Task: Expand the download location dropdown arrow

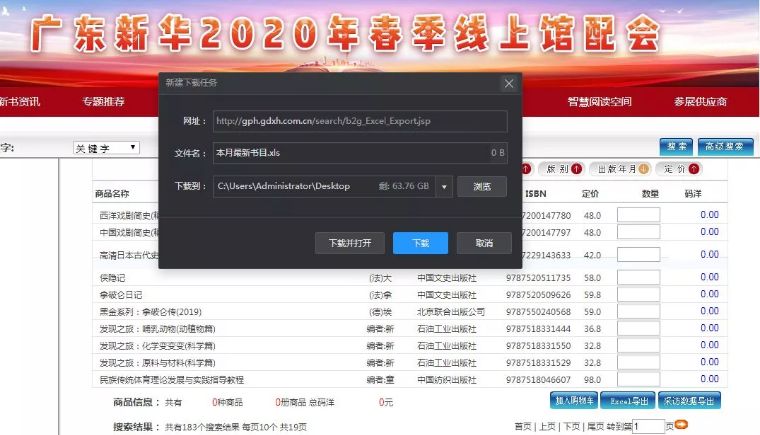Action: coord(444,187)
